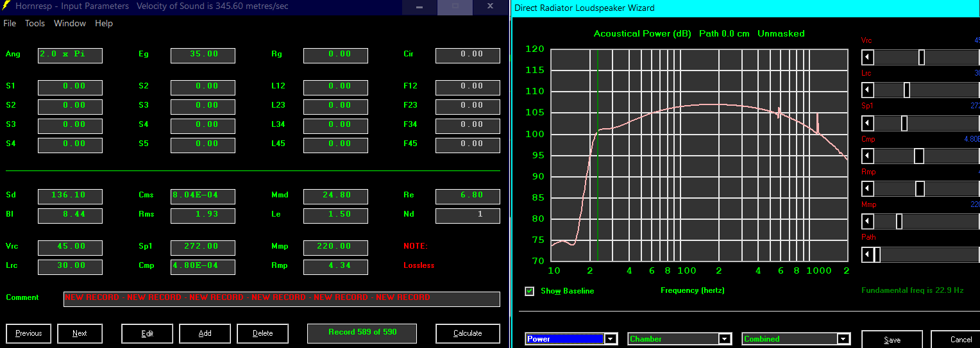The image size is (980, 348).
Task: Click the Rmp slider thumb
Action: (x=920, y=188)
